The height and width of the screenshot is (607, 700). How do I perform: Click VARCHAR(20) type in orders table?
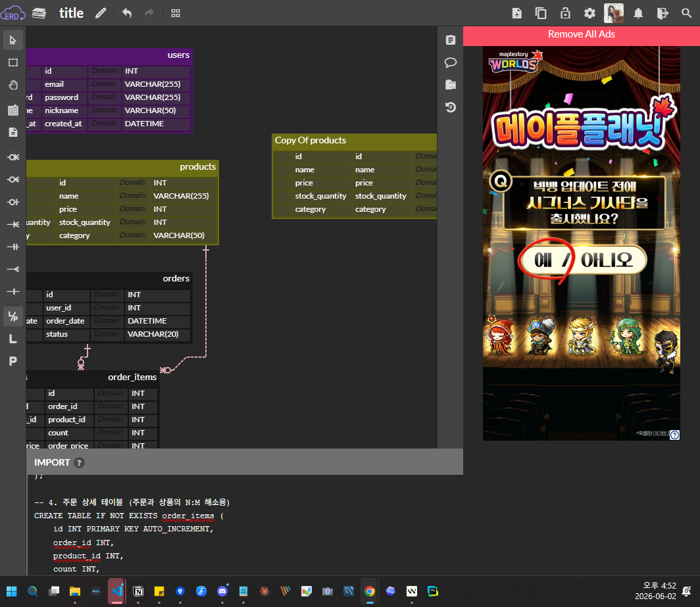(153, 334)
